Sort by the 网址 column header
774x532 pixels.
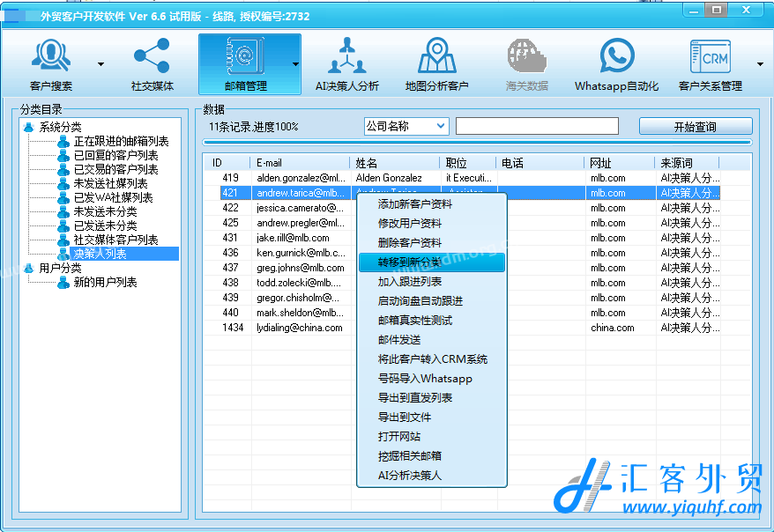point(620,163)
